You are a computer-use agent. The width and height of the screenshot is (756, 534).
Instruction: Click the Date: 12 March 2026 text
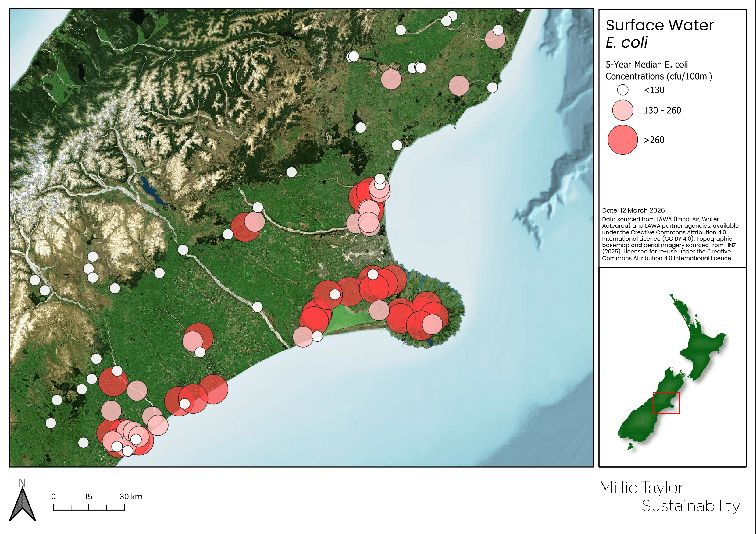coord(633,210)
